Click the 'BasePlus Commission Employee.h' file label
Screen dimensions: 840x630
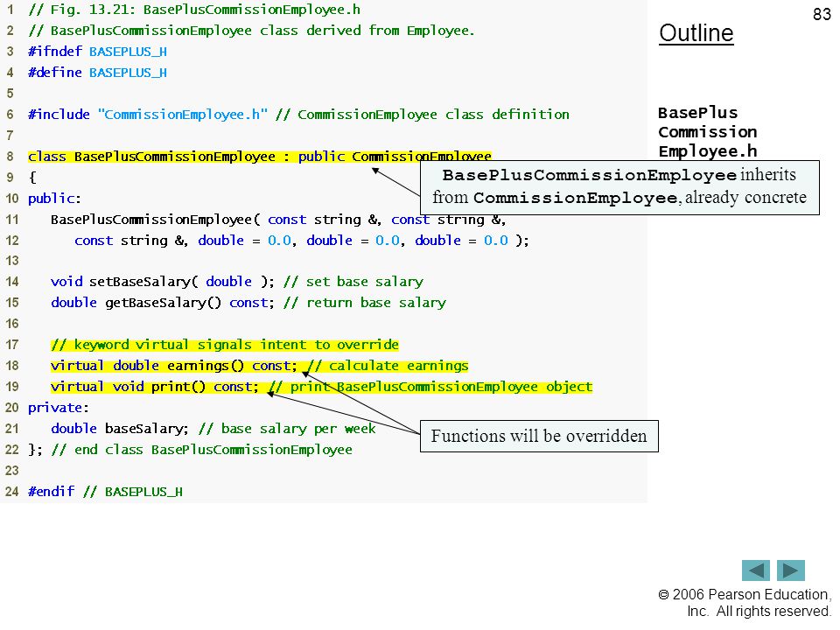pos(707,132)
